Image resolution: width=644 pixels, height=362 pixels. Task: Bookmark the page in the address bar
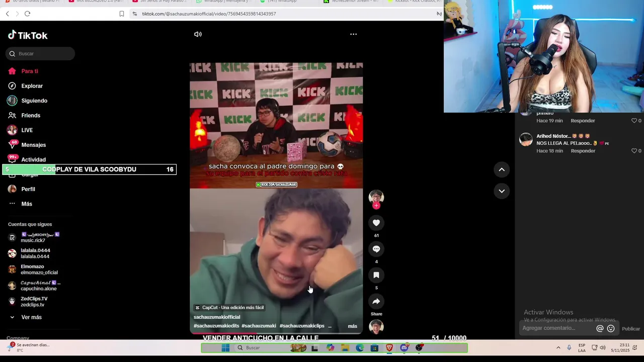coord(121,14)
